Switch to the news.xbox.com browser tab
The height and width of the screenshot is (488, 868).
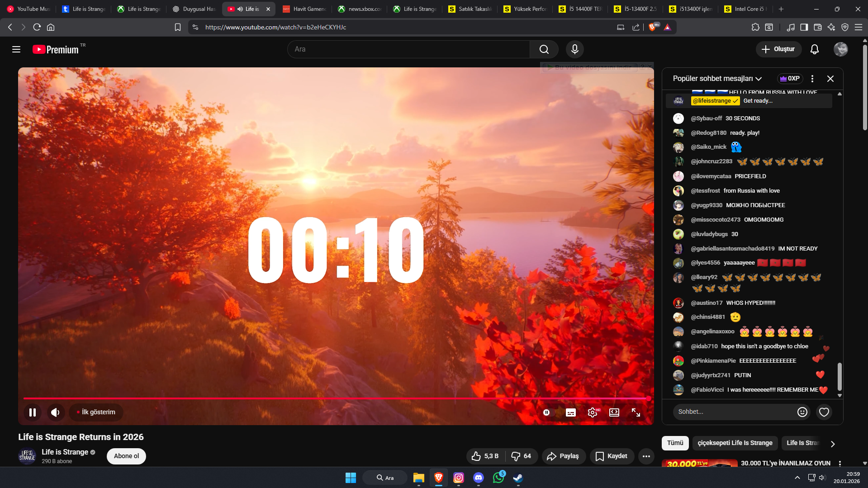point(360,9)
